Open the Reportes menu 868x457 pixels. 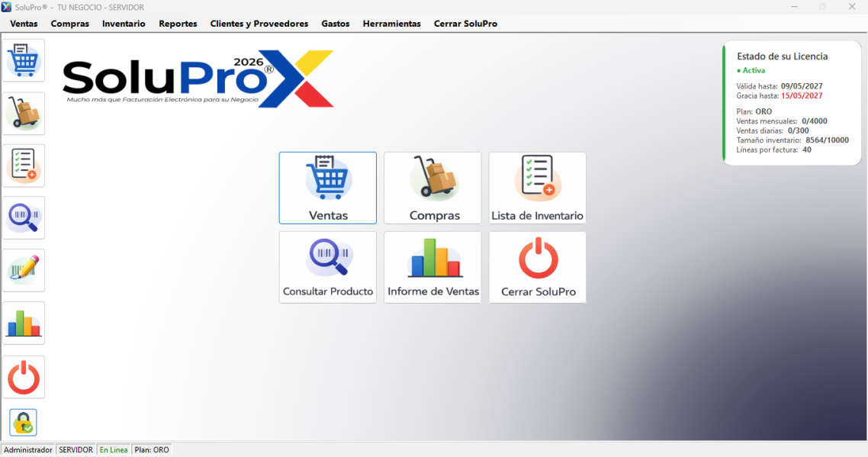[x=178, y=24]
